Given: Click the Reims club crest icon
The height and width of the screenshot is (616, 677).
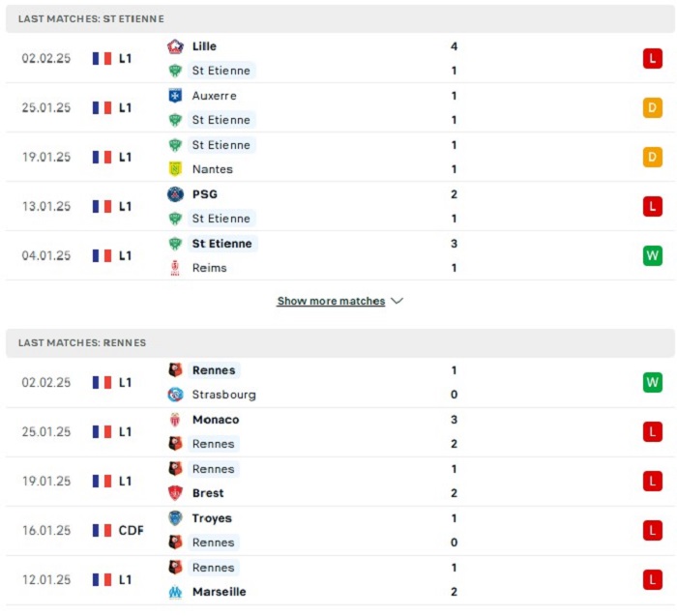Looking at the screenshot, I should [x=175, y=268].
